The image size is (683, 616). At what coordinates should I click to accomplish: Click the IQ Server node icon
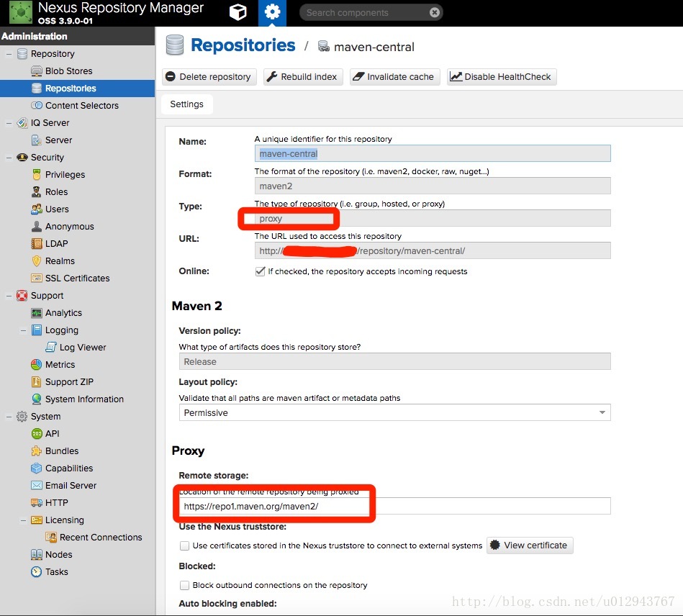[22, 123]
